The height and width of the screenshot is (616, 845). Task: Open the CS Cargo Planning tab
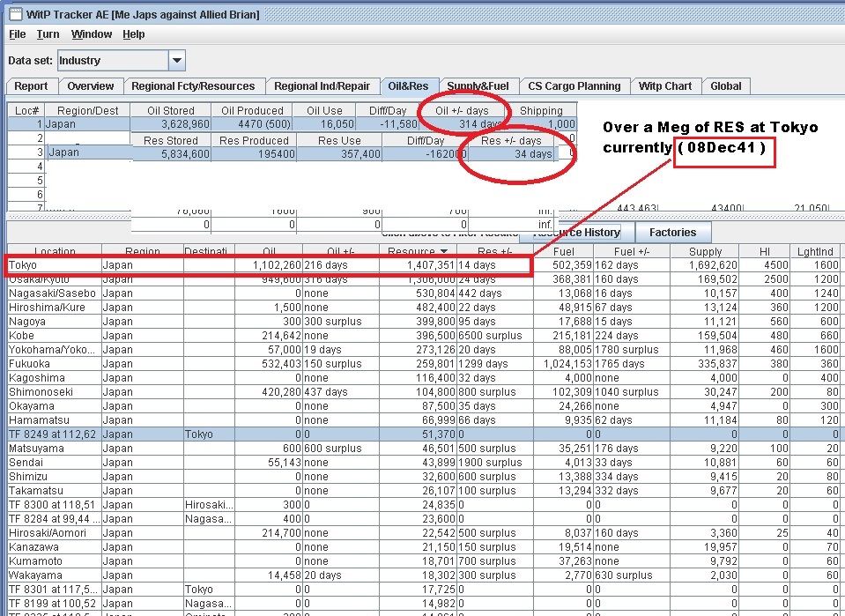tap(574, 86)
